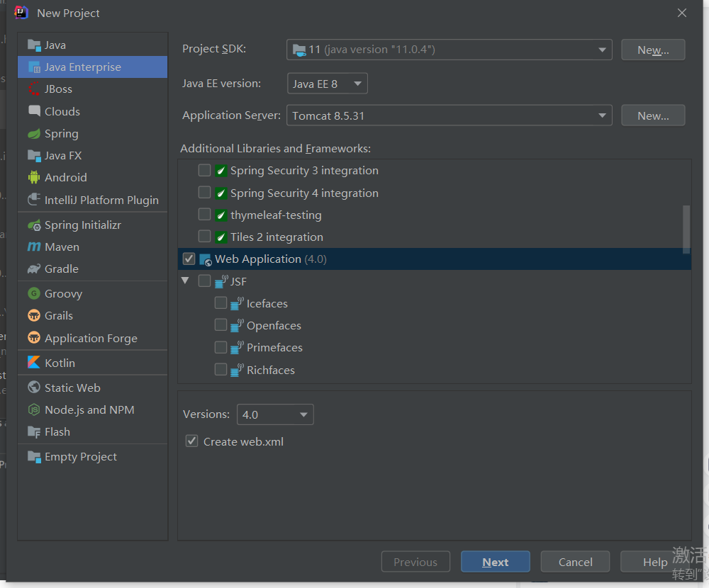Screen dimensions: 709x588
Task: Click the Java FX folder icon
Action: pyautogui.click(x=34, y=155)
